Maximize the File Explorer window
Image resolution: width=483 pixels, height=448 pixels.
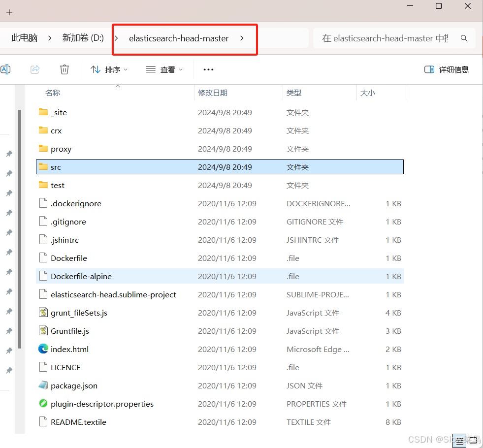point(439,6)
